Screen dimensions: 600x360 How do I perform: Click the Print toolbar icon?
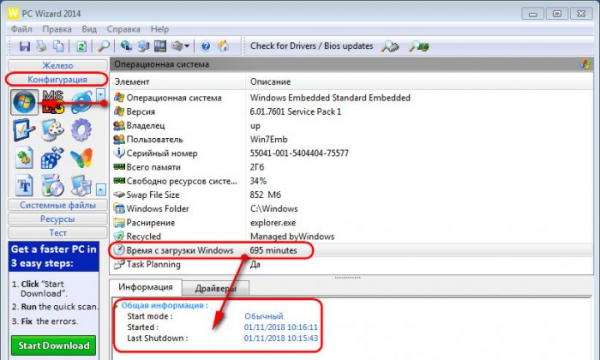(41, 46)
